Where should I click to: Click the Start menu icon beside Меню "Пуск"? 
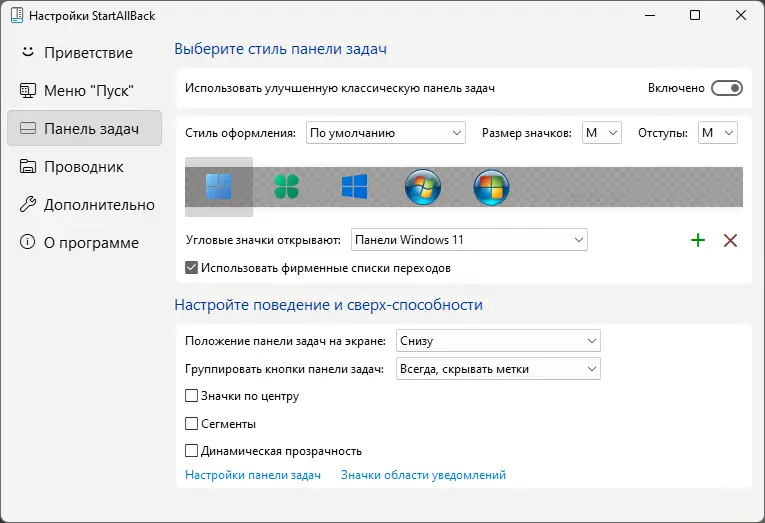[28, 90]
